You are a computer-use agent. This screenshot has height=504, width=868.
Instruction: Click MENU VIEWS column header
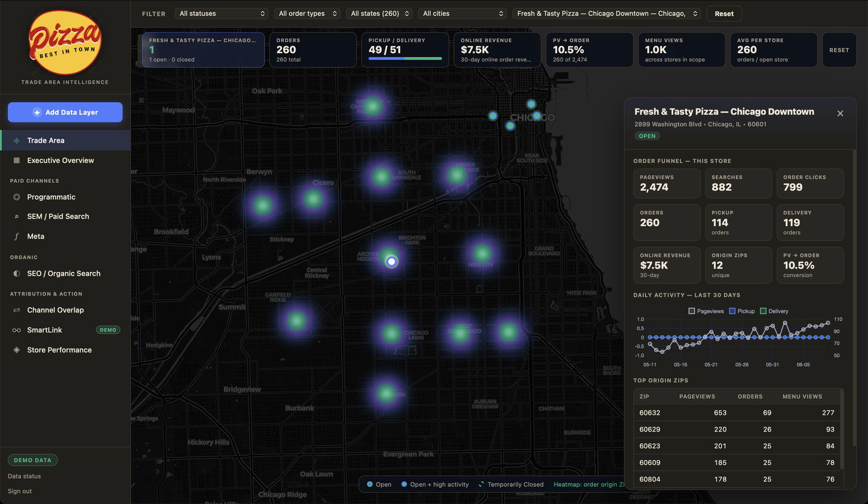click(x=802, y=397)
